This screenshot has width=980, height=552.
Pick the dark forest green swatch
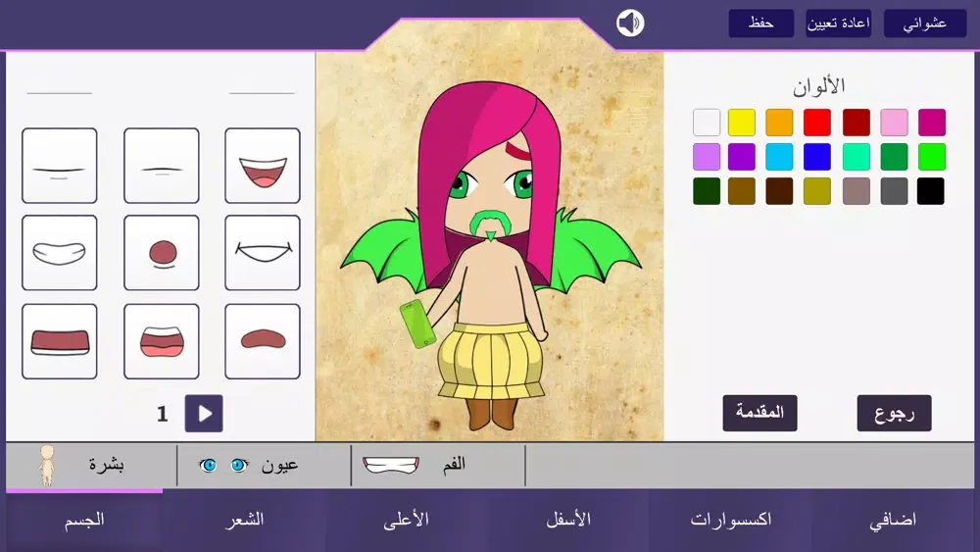point(707,191)
